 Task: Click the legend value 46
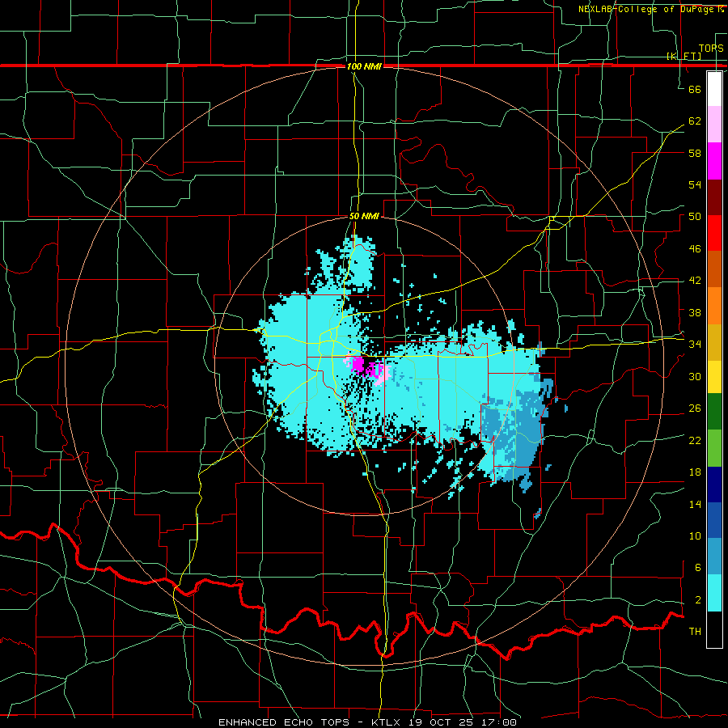(x=695, y=248)
